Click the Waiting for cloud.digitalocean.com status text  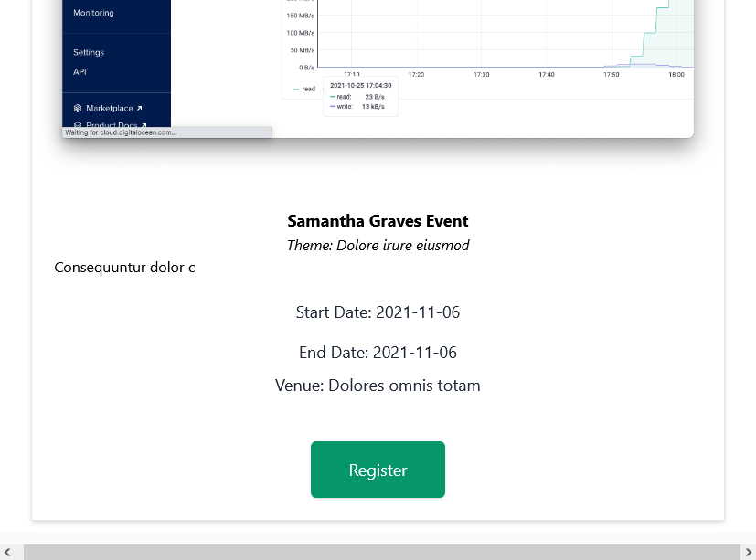pos(121,132)
